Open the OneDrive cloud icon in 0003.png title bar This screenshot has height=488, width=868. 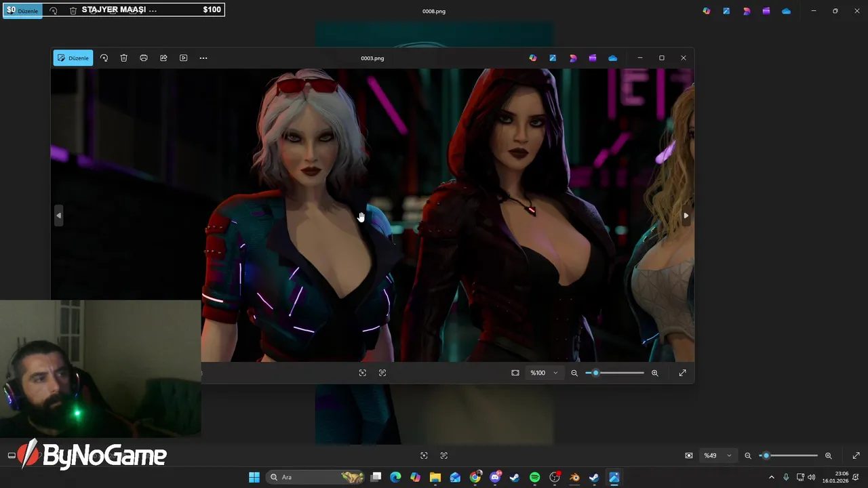click(613, 58)
